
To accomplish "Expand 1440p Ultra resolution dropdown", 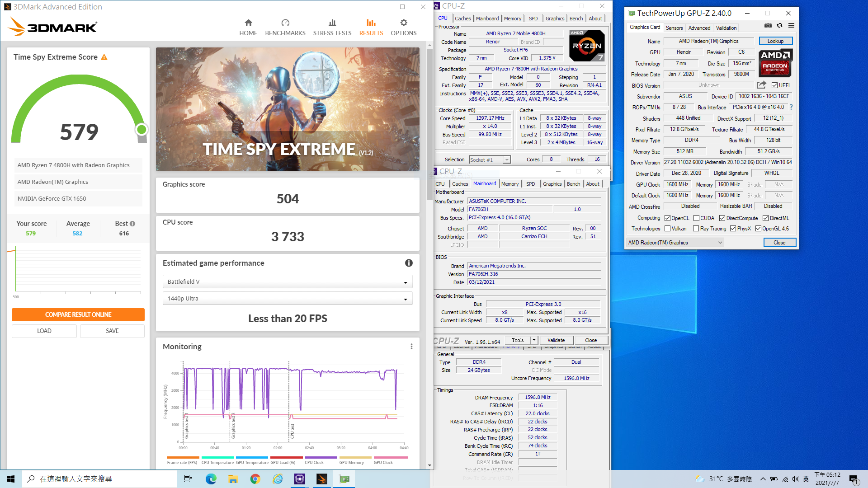I will pyautogui.click(x=288, y=298).
